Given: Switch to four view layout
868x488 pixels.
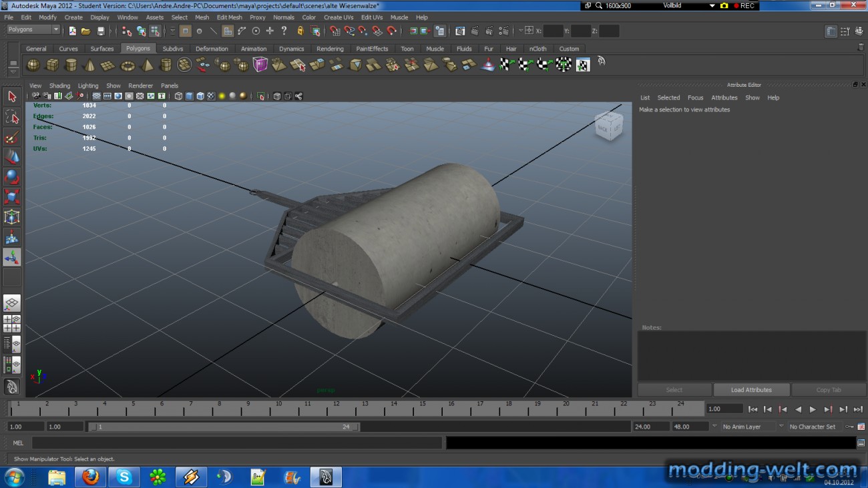Looking at the screenshot, I should [12, 324].
